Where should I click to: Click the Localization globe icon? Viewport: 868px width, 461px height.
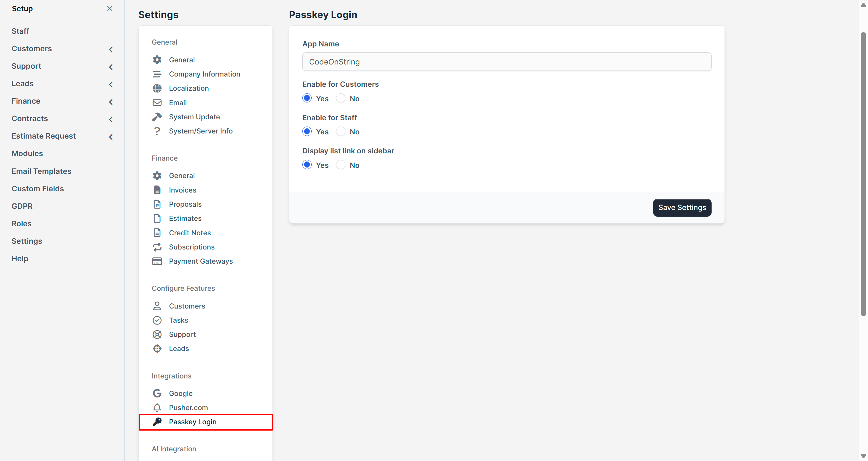pos(157,88)
